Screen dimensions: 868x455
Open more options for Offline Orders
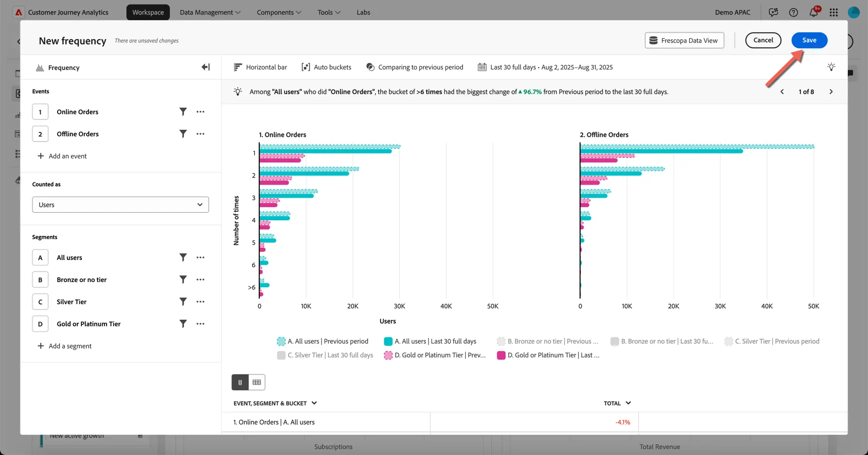click(200, 134)
